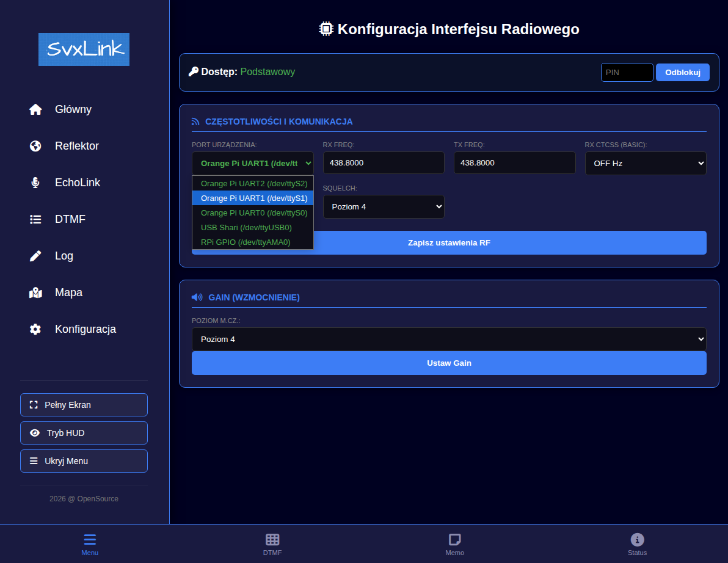Choose USB Shari (/dev/ttyUSB0) from the list
The width and height of the screenshot is (728, 563).
click(246, 228)
